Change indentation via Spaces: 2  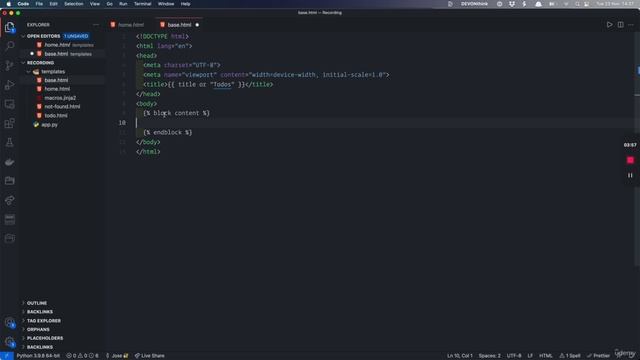pos(489,356)
